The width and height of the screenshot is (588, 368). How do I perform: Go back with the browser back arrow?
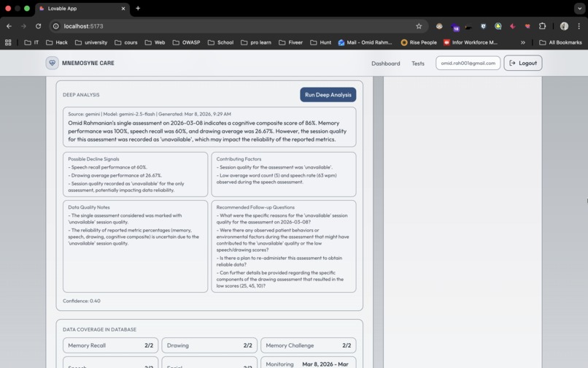click(9, 26)
